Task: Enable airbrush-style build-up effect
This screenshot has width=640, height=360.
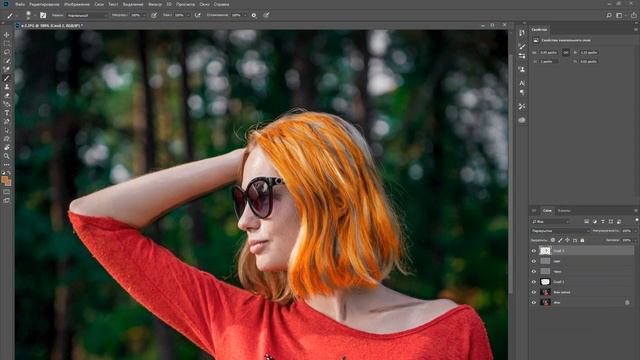Action: pyautogui.click(x=198, y=15)
